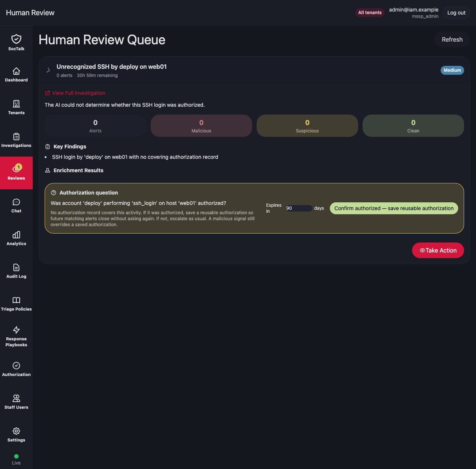Select the Alerts count card

click(95, 126)
